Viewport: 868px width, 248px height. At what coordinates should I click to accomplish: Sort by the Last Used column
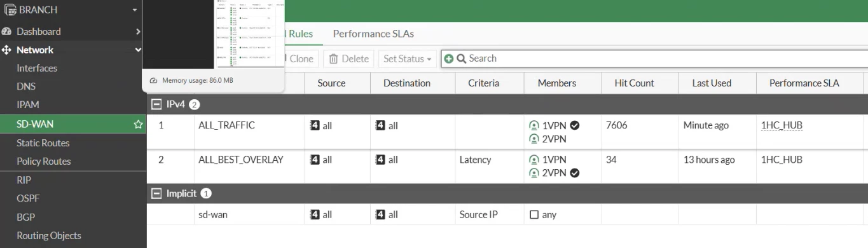click(x=712, y=83)
